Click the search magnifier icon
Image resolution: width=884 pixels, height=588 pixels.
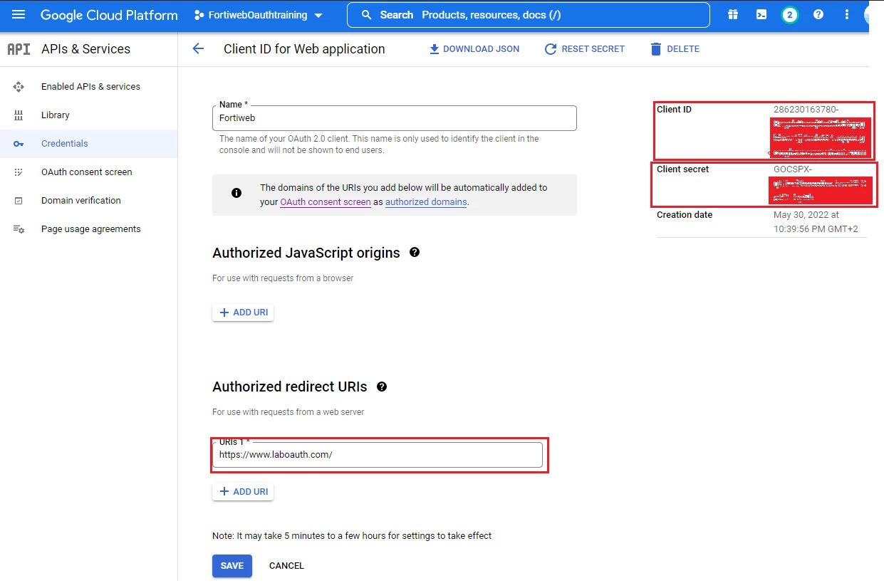point(367,15)
